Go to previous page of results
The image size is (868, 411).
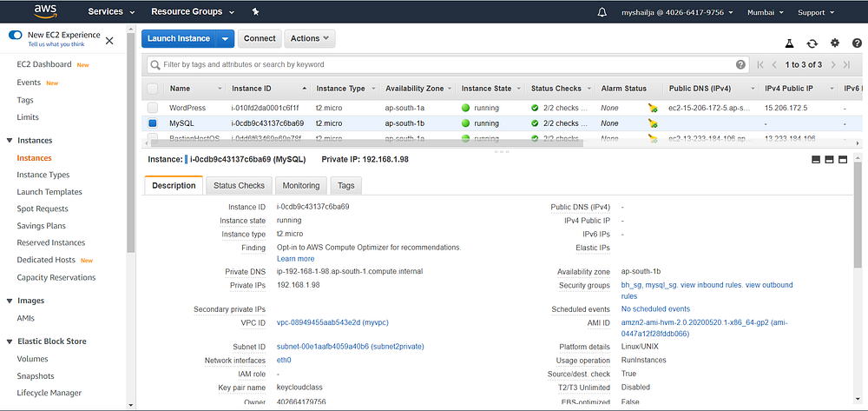tap(774, 65)
